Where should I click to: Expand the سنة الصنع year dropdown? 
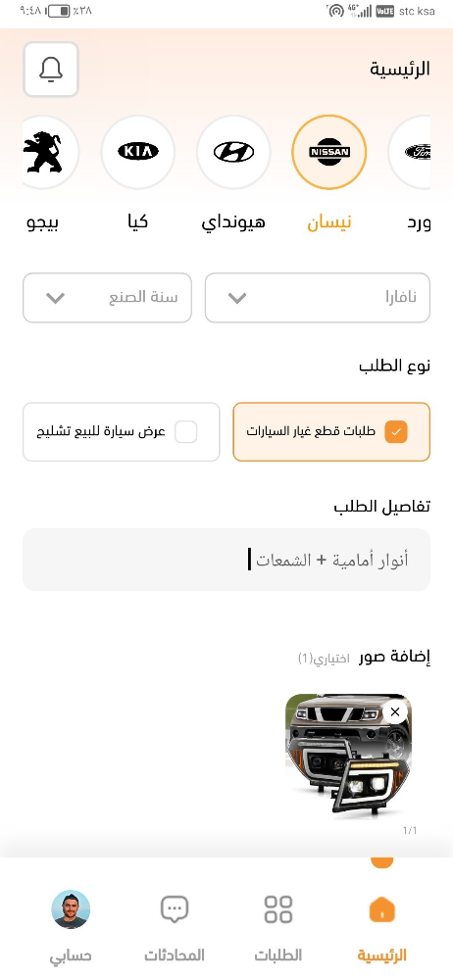point(107,298)
